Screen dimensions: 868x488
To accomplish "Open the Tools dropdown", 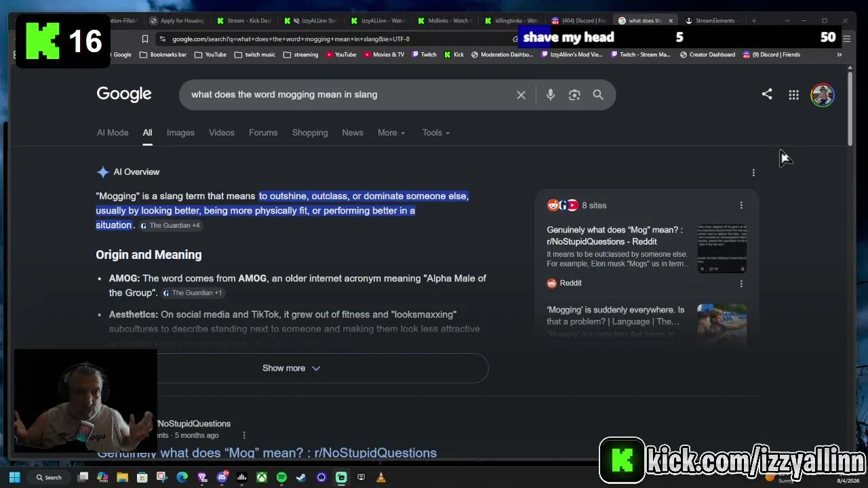I will (x=436, y=133).
